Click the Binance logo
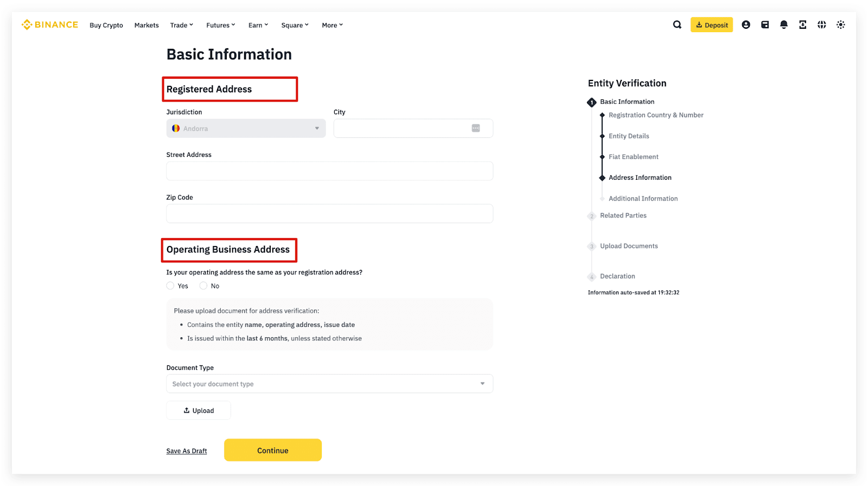This screenshot has height=486, width=868. pyautogui.click(x=50, y=25)
